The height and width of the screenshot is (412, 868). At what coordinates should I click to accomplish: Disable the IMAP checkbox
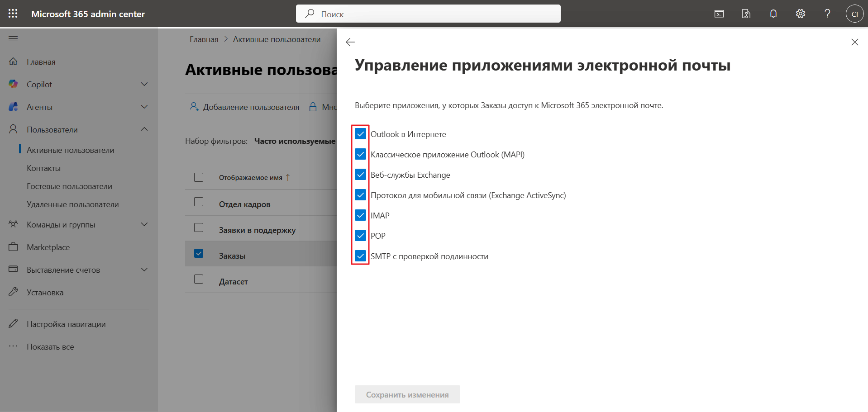[x=360, y=215]
